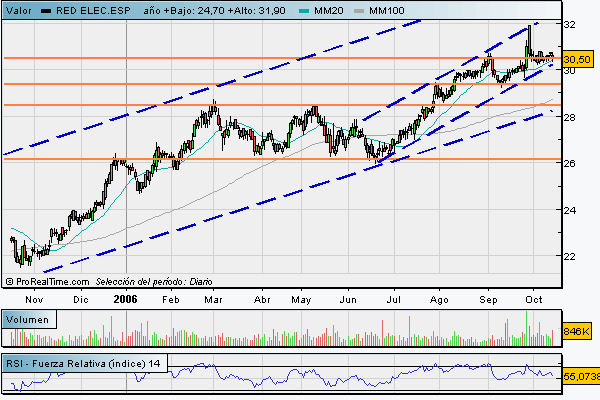
Task: Click the 24 price axis label
Action: point(569,210)
